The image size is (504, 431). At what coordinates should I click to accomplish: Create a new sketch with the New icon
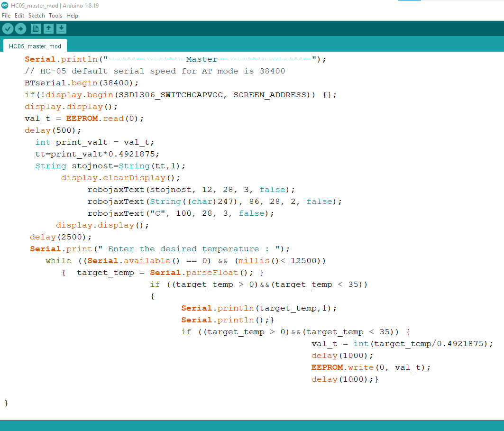click(x=36, y=29)
